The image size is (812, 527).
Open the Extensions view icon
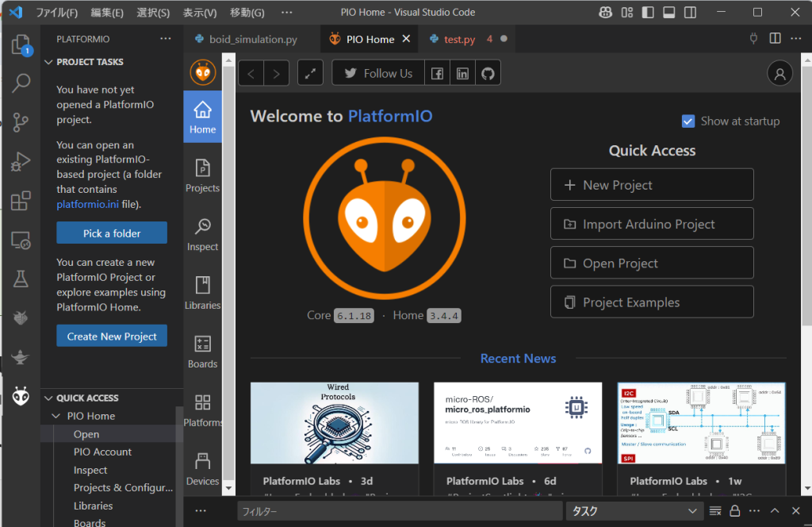pyautogui.click(x=21, y=200)
